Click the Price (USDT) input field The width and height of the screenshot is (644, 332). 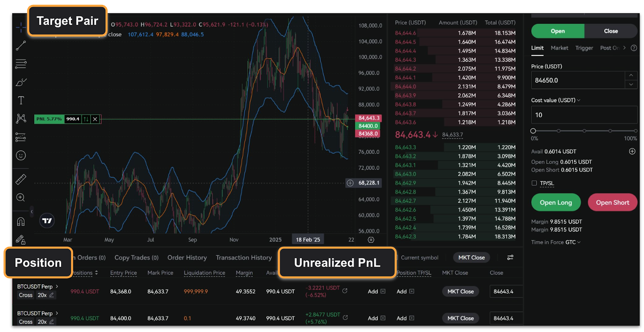(578, 80)
